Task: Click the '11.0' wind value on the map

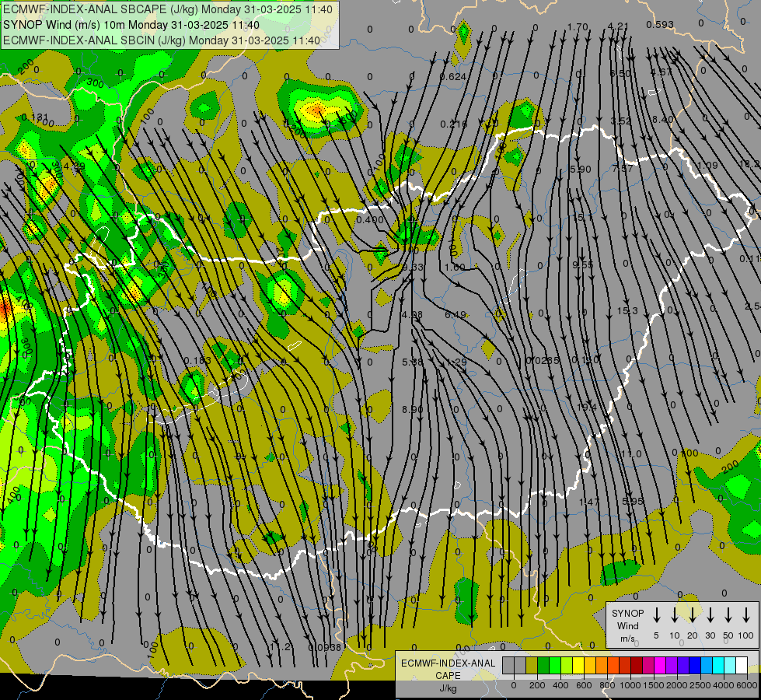Action: tap(631, 454)
